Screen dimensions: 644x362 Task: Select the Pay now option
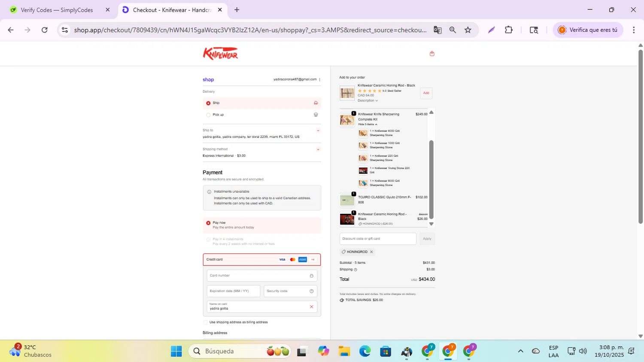208,223
